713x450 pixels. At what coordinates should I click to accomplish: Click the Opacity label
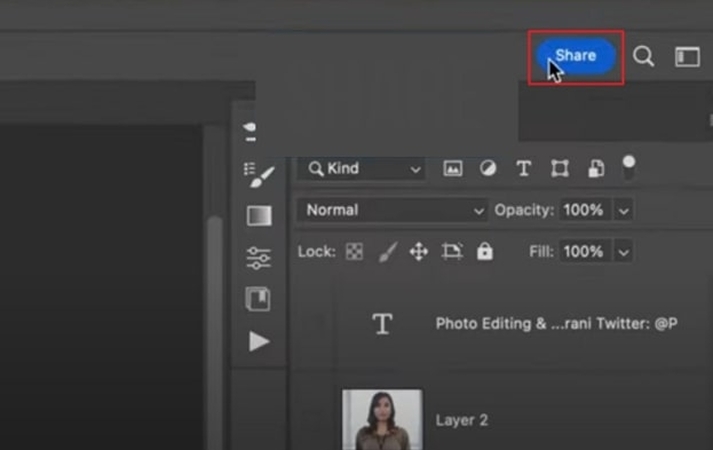click(524, 210)
